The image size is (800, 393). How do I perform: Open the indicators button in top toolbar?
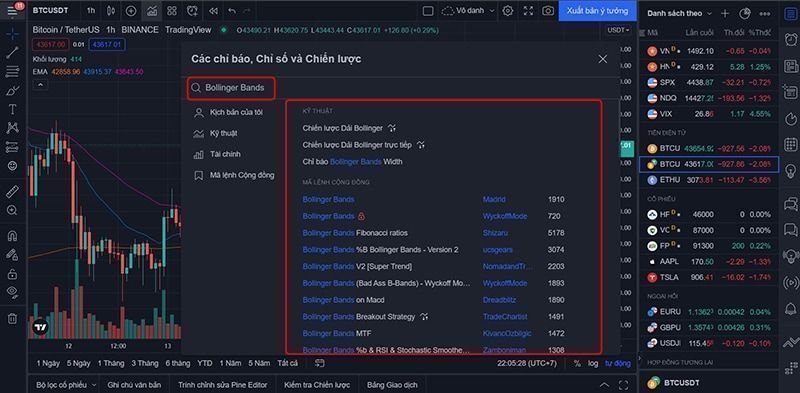point(152,11)
